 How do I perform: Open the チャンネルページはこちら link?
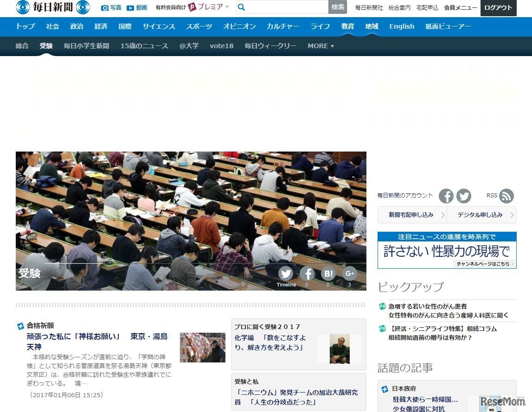point(484,263)
